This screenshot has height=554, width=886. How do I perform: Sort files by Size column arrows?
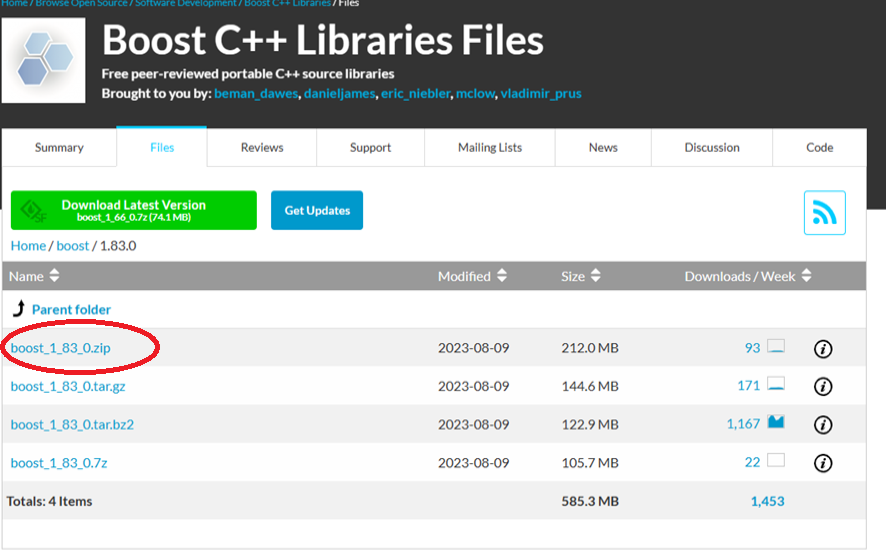tap(596, 276)
